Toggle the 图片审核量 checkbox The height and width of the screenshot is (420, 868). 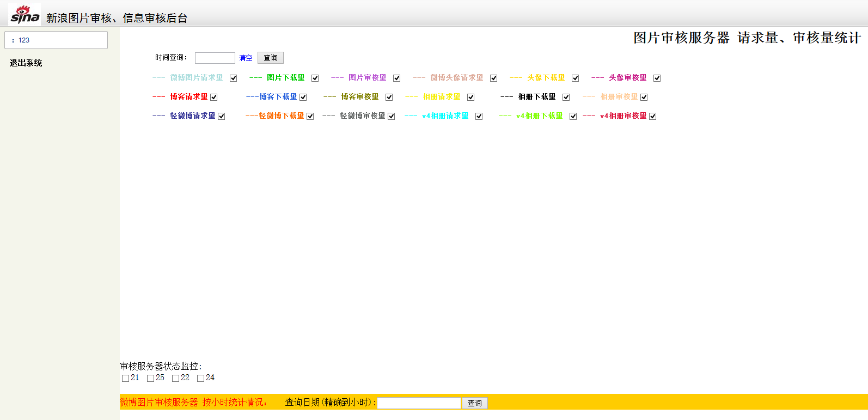(x=396, y=78)
